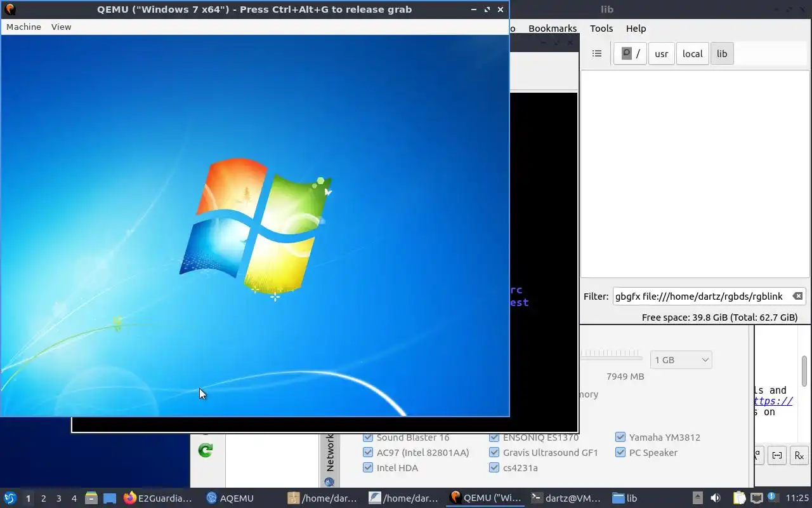
Task: Open Help menu in file manager
Action: 636,28
